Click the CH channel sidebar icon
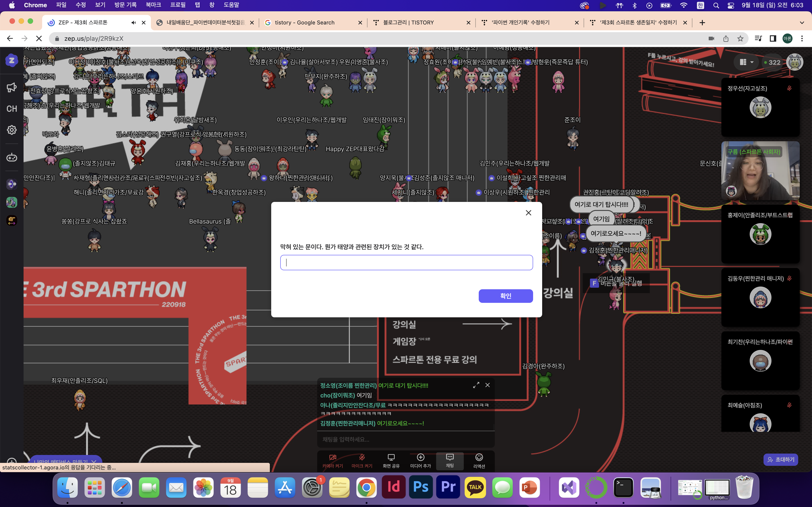This screenshot has width=812, height=507. coord(11,109)
